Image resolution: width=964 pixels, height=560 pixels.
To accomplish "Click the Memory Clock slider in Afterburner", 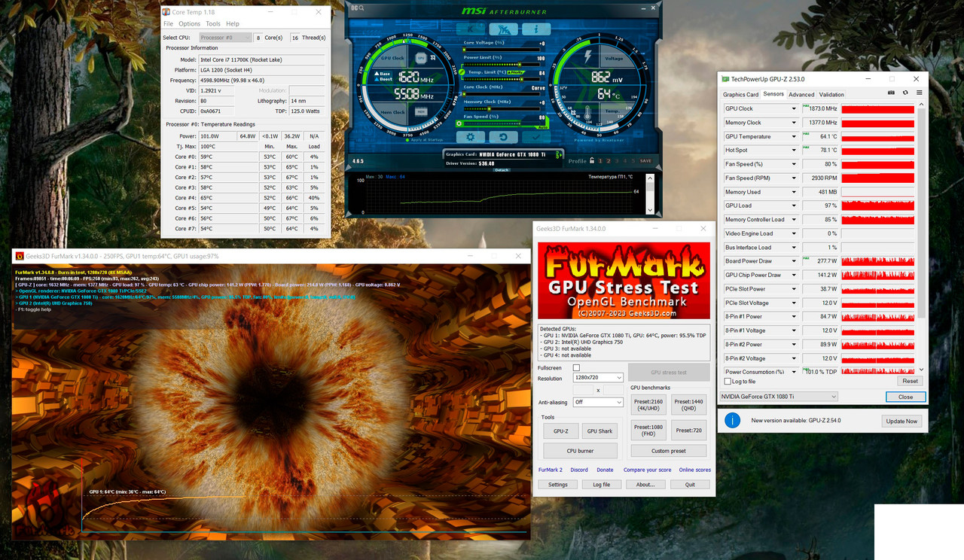I will coord(502,109).
